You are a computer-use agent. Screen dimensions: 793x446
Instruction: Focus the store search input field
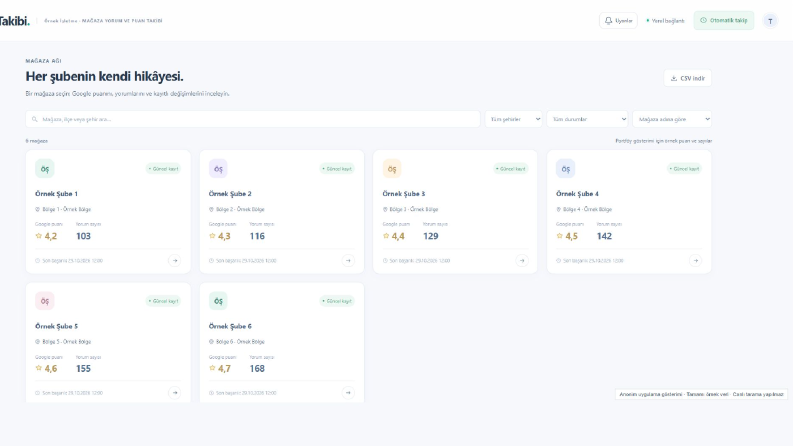(x=253, y=119)
